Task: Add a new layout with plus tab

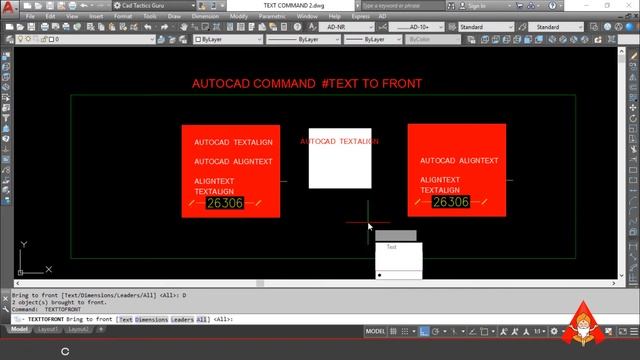Action: pyautogui.click(x=101, y=329)
